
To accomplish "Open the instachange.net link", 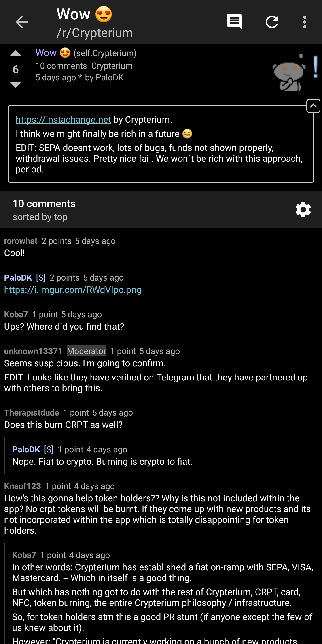I will pos(63,120).
